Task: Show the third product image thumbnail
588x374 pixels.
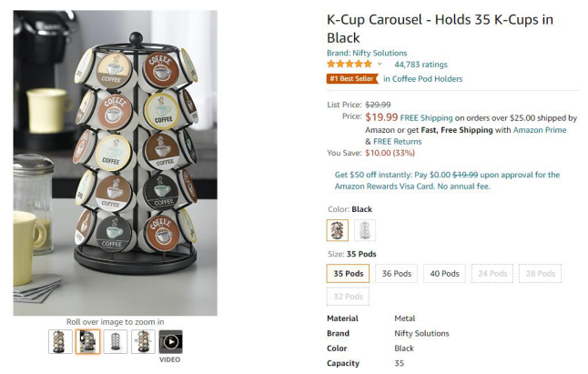Action: (x=116, y=342)
